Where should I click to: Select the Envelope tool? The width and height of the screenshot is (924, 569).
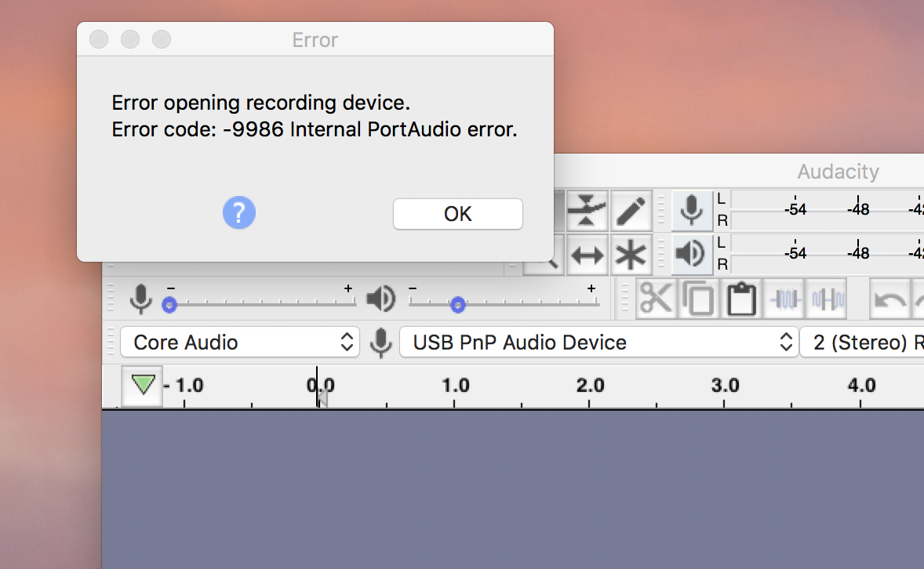click(x=588, y=210)
